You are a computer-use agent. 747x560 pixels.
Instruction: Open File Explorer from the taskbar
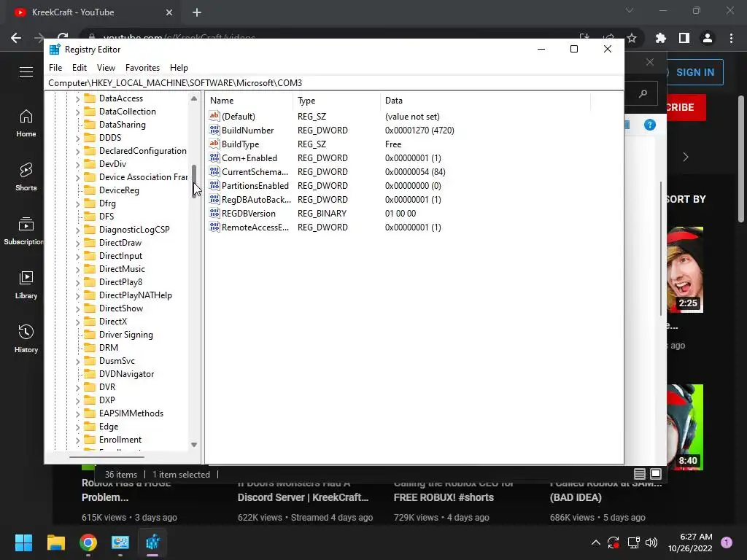pyautogui.click(x=55, y=542)
